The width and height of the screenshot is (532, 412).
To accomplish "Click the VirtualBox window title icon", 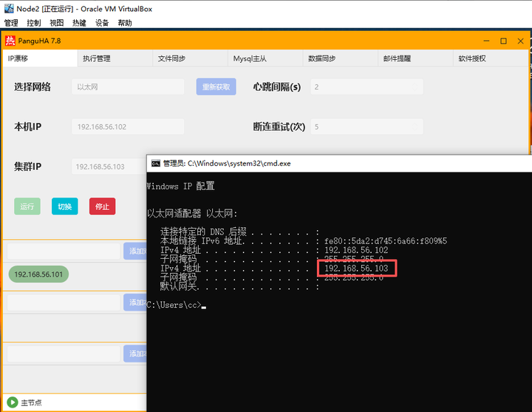I will click(9, 8).
